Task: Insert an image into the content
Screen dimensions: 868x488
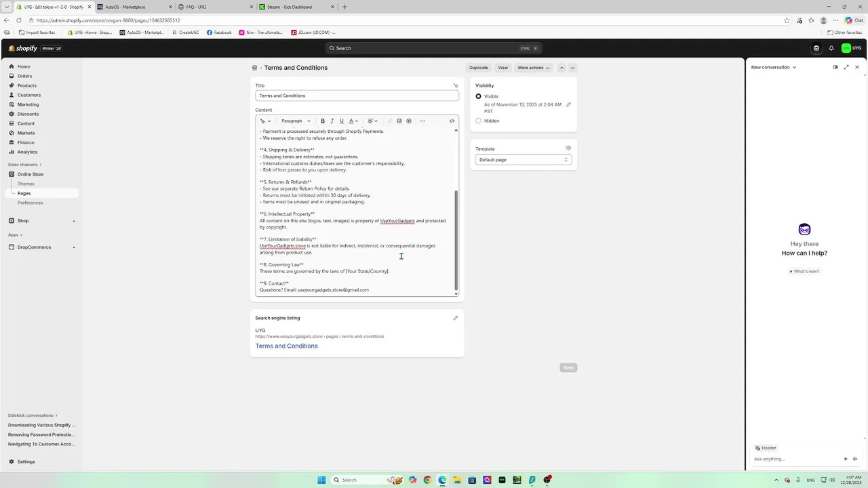Action: point(399,121)
